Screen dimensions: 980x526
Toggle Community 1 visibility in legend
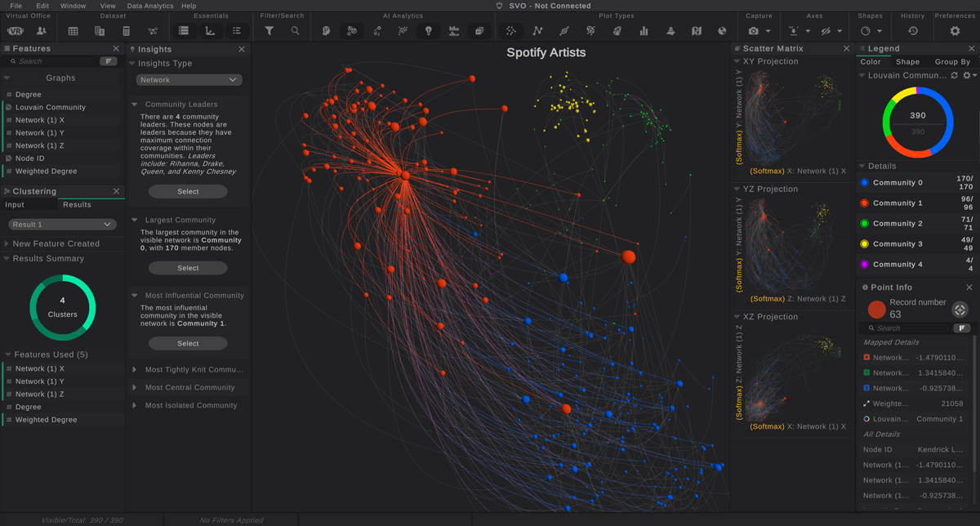864,203
